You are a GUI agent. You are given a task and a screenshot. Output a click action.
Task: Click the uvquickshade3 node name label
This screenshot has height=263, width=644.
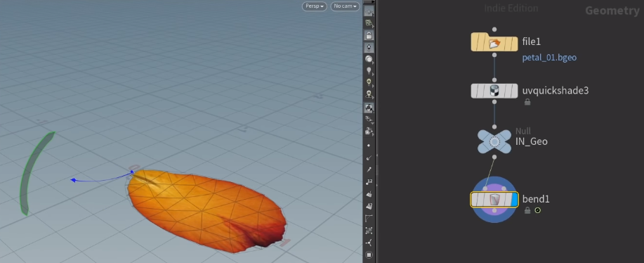556,91
